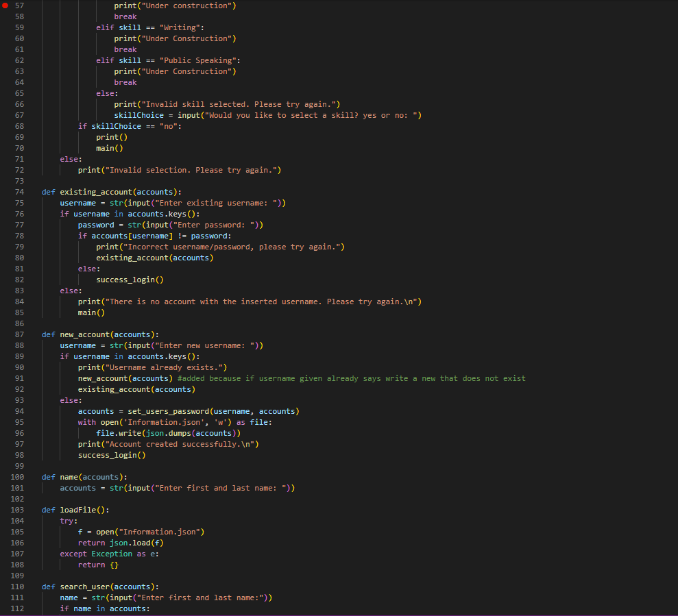Place cursor on 'existing_account' in the line 74 definition
This screenshot has width=678, height=616.
click(x=96, y=192)
